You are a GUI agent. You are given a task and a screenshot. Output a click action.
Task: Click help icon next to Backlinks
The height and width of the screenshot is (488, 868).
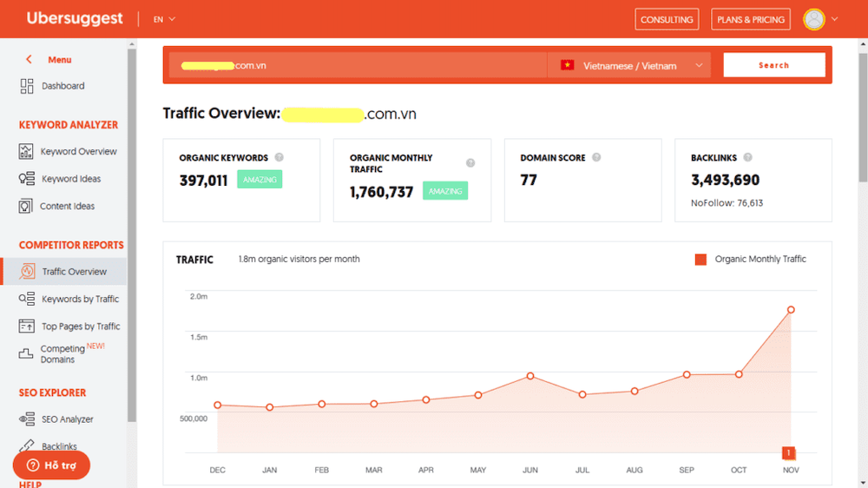coord(747,157)
